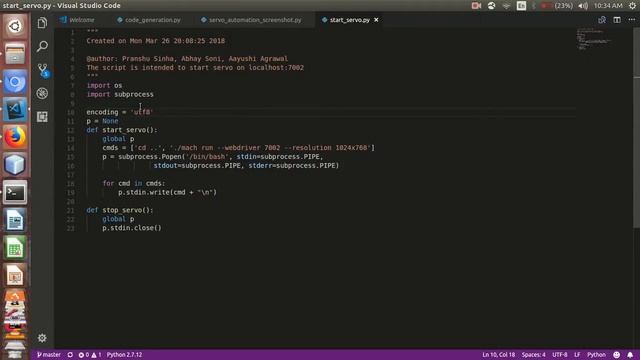
Task: Open changes for this file icon
Action: click(602, 20)
